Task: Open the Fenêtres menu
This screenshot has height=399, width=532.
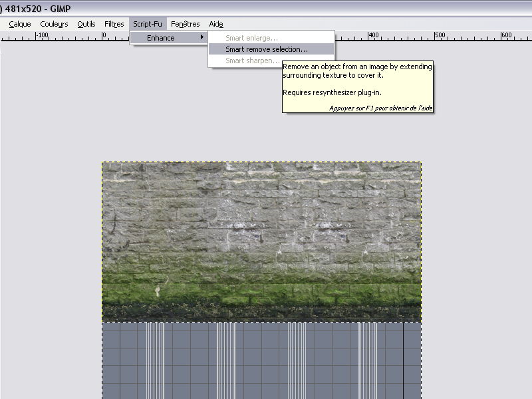Action: tap(186, 24)
